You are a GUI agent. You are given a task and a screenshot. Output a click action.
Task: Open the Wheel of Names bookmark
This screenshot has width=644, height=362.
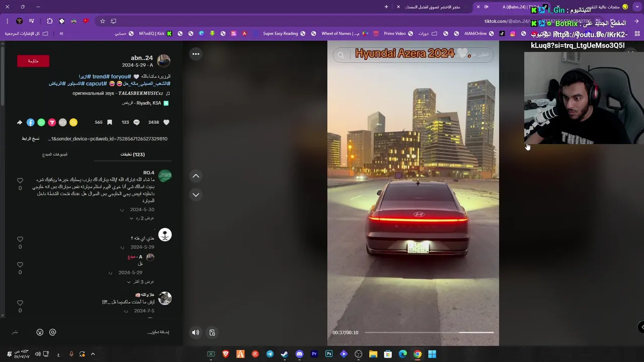344,34
